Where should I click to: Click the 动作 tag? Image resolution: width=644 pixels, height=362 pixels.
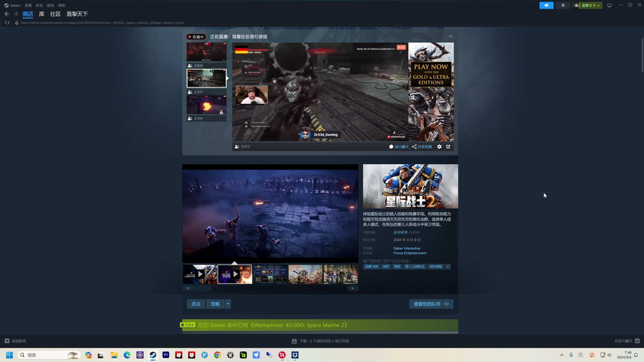(x=386, y=267)
